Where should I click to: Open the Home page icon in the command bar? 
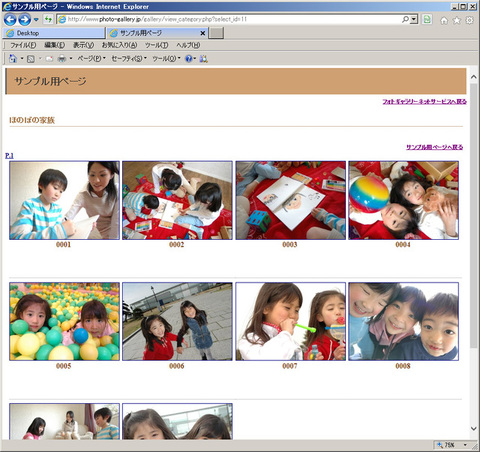[x=13, y=59]
